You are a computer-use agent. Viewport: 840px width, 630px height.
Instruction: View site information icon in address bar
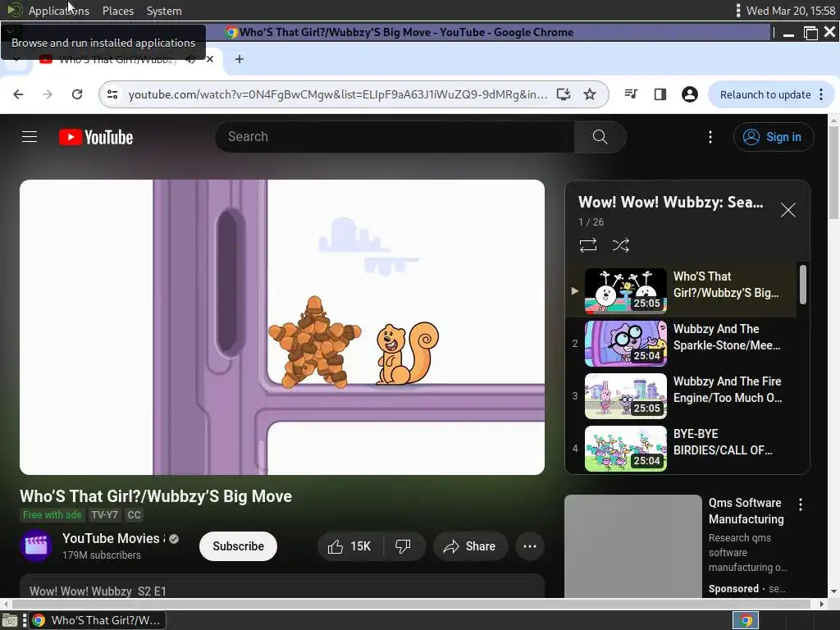tap(112, 94)
